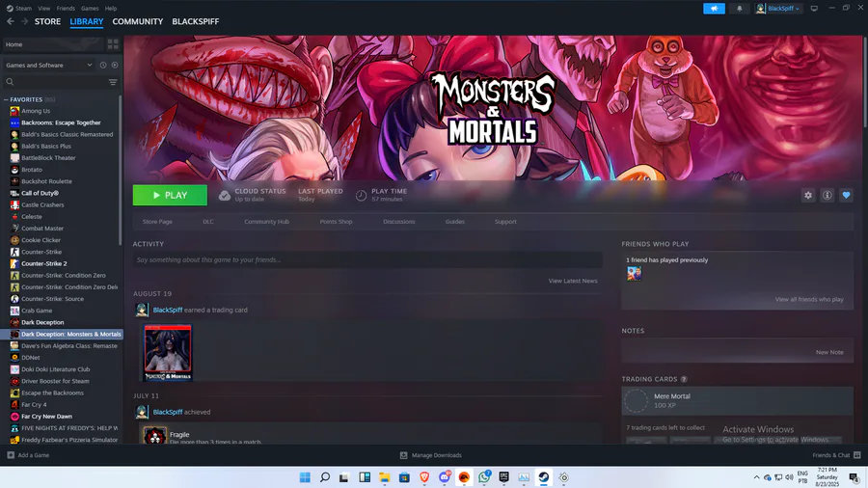Open File Explorer in the taskbar

click(384, 477)
